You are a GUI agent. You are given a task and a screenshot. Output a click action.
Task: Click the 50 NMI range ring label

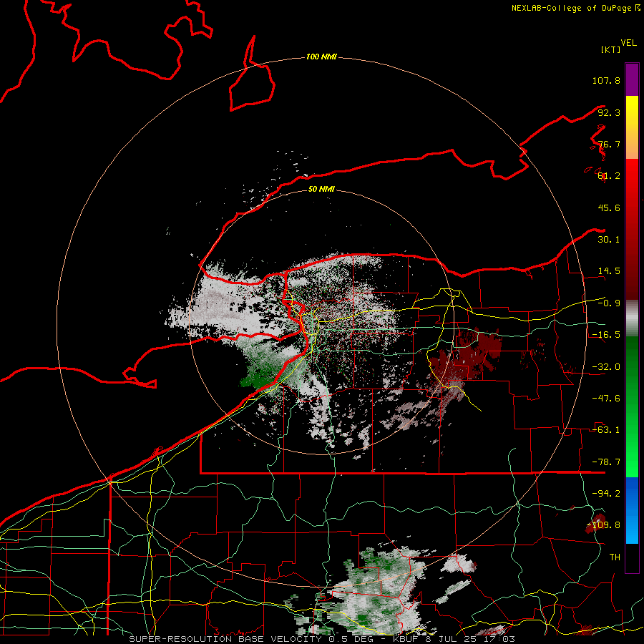[x=321, y=189]
